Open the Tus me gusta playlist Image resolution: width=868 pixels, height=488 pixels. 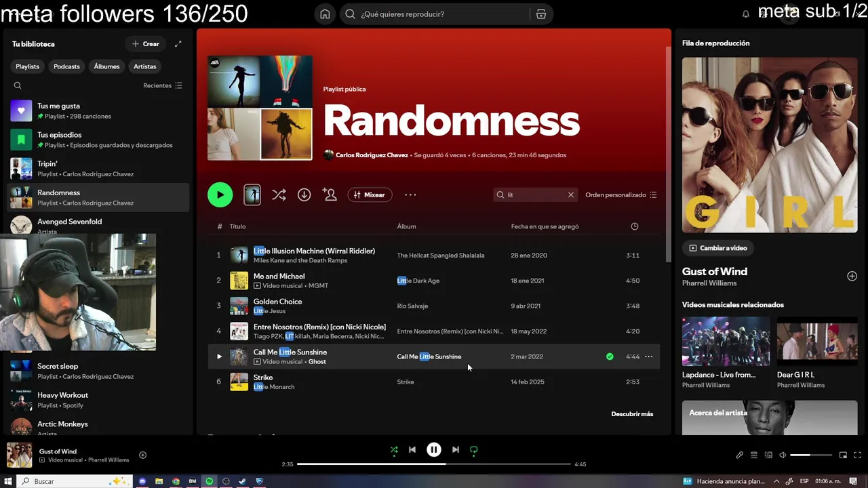point(98,110)
